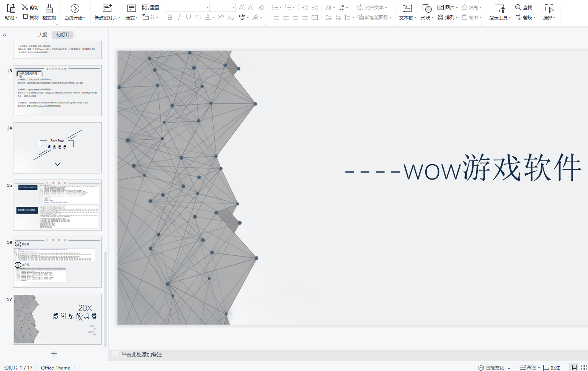Toggle Bold formatting
The image size is (588, 371).
[170, 17]
